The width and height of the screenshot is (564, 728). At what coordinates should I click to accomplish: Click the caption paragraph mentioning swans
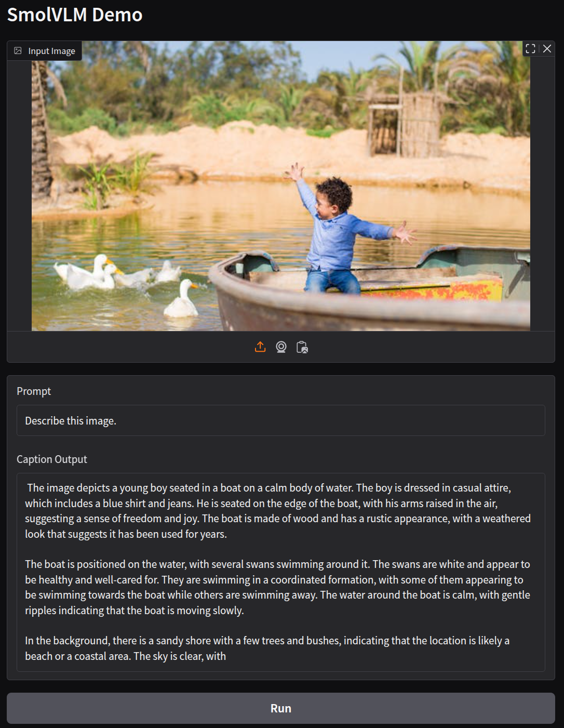[x=278, y=587]
